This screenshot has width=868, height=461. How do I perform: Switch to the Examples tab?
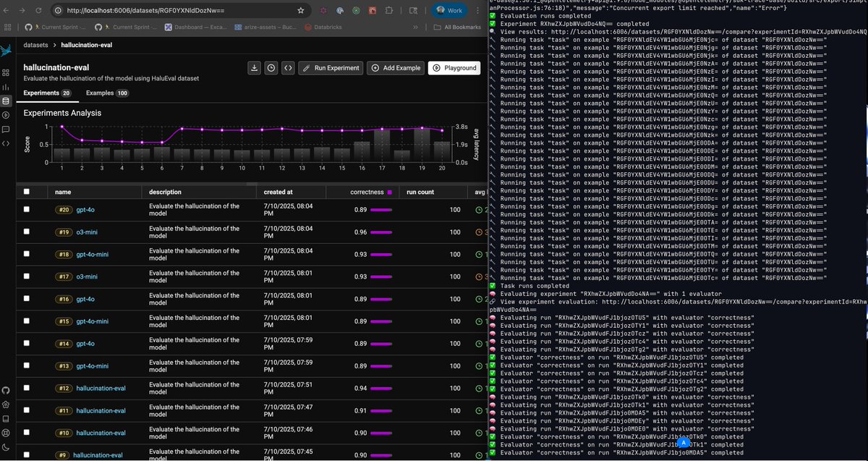(x=107, y=93)
